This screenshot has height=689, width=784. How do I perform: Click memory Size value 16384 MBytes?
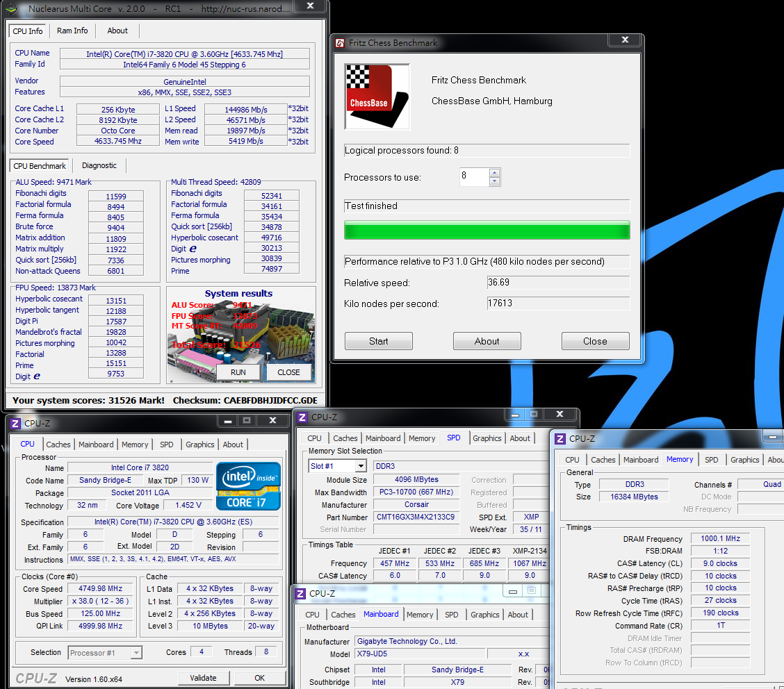click(634, 497)
